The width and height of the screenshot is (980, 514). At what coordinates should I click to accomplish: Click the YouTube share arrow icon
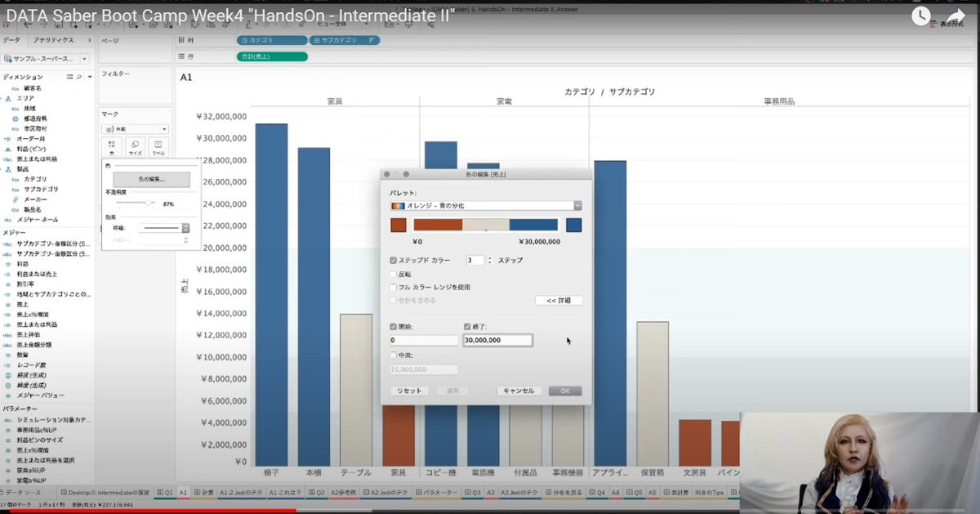(955, 16)
